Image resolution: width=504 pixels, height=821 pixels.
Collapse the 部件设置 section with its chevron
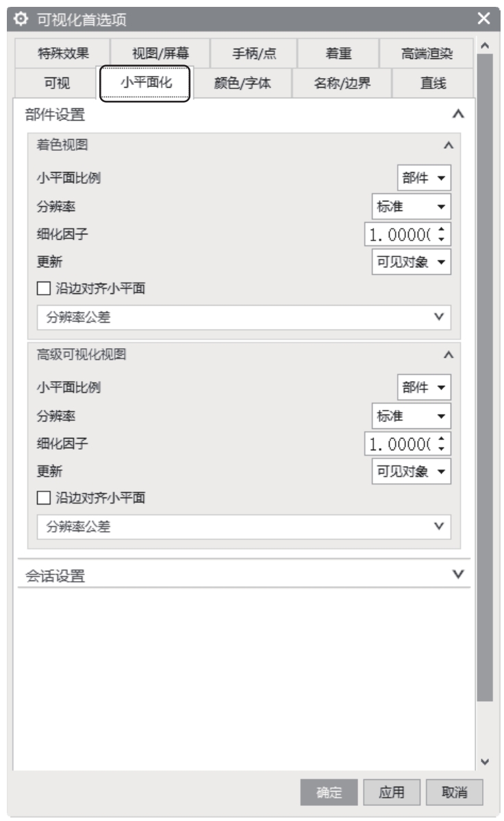click(458, 114)
